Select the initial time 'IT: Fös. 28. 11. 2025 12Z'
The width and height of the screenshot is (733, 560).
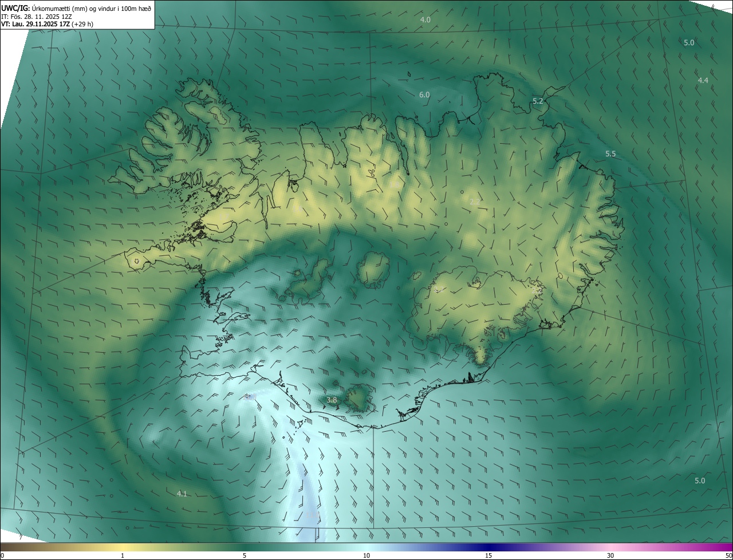click(x=36, y=16)
